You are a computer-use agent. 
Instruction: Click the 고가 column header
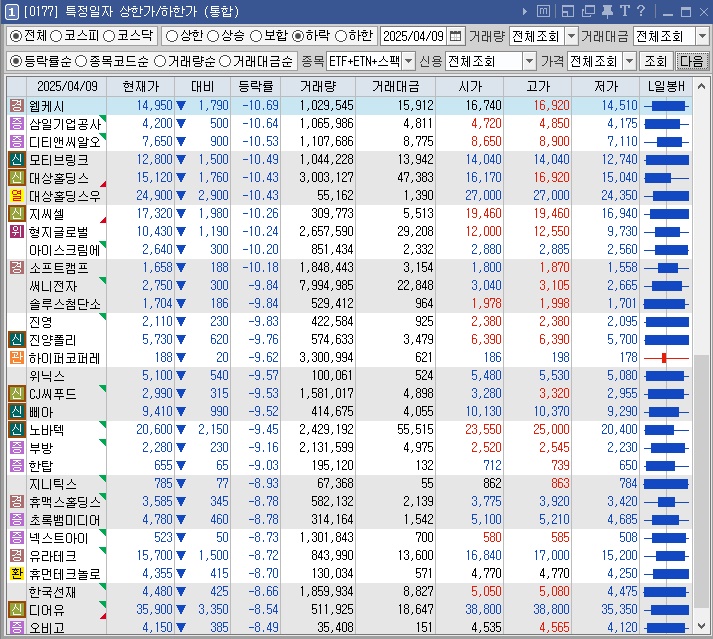pos(537,86)
